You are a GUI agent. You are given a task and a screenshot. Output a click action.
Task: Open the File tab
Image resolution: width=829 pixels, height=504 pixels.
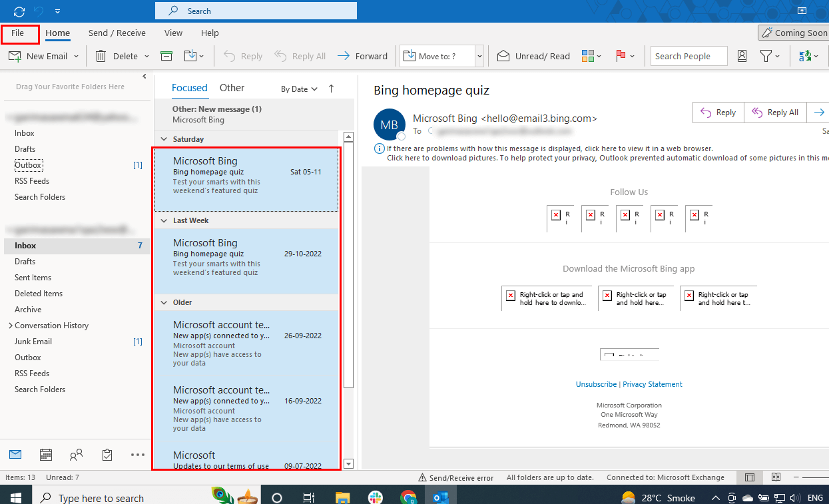(x=19, y=33)
